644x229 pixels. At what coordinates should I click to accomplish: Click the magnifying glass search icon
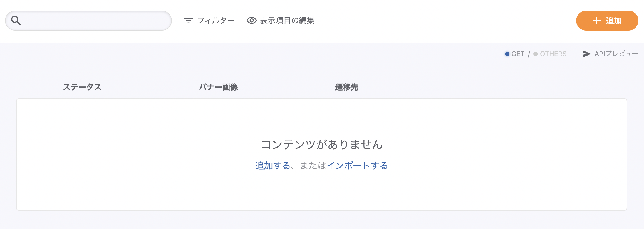[x=16, y=20]
